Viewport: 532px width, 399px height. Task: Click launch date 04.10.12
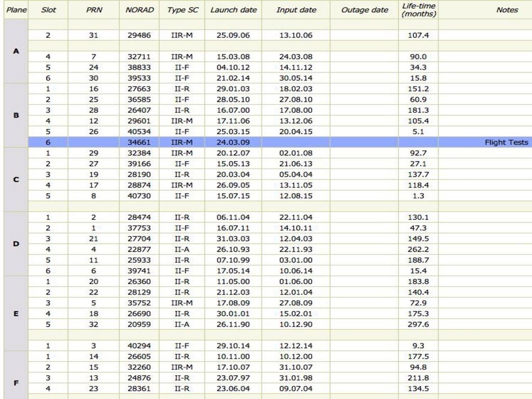coord(233,68)
